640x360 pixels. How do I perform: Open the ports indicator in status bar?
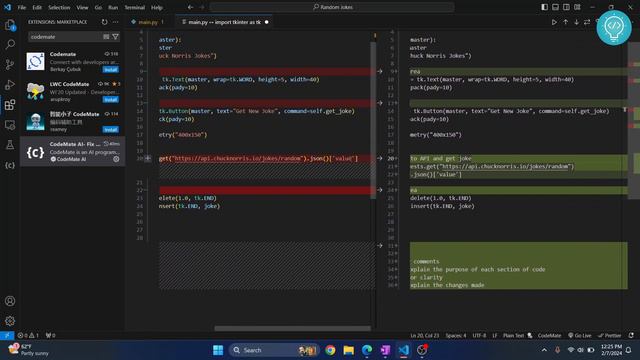[x=51, y=336]
